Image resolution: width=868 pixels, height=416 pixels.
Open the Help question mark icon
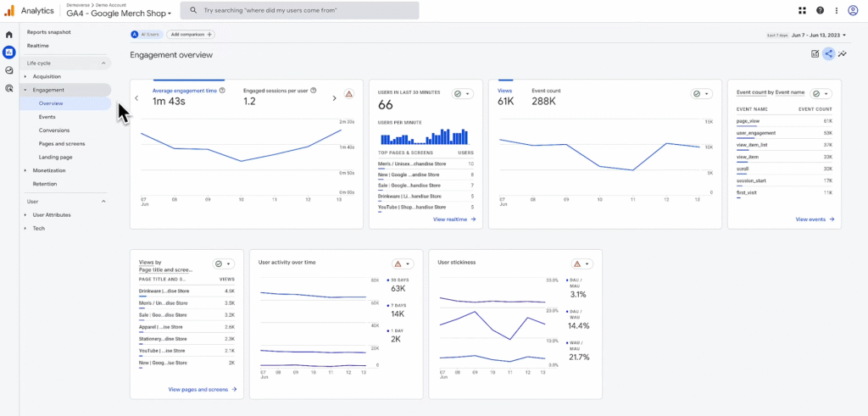pyautogui.click(x=820, y=10)
